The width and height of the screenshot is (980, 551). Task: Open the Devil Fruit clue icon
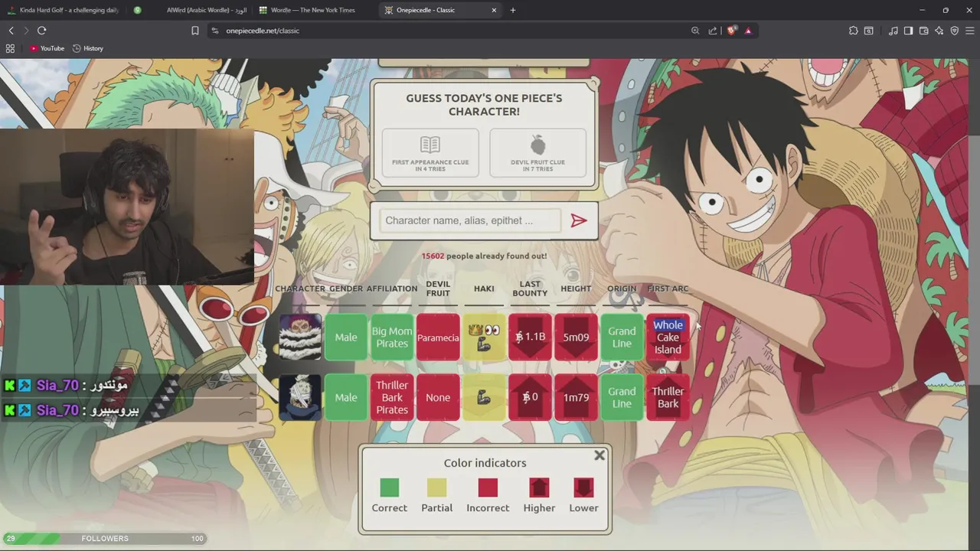coord(537,145)
